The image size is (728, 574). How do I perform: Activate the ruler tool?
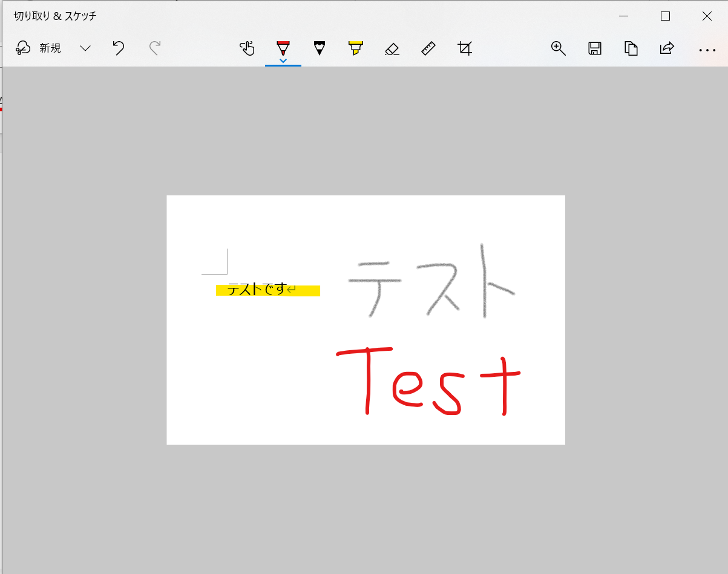pyautogui.click(x=428, y=48)
